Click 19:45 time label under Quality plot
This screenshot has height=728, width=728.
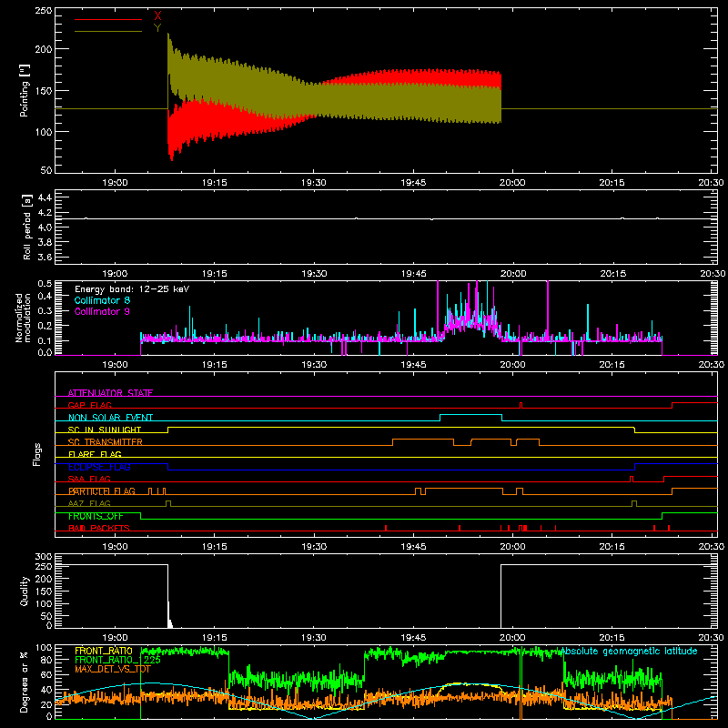[x=413, y=638]
